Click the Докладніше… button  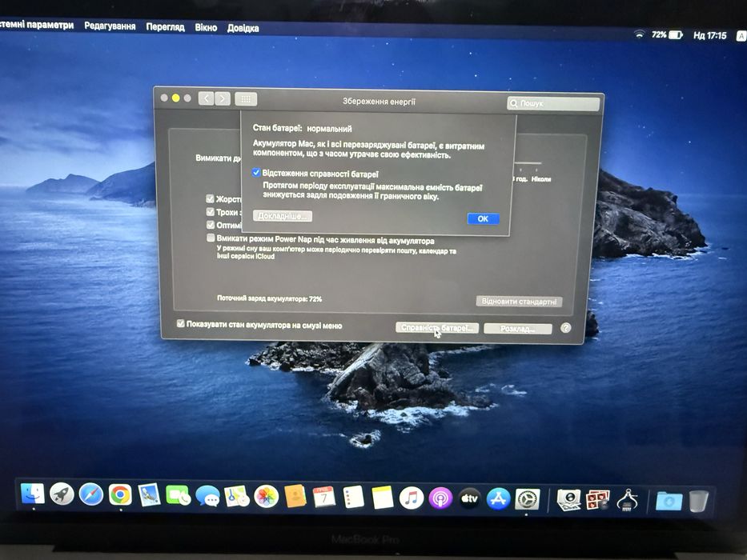tap(283, 216)
